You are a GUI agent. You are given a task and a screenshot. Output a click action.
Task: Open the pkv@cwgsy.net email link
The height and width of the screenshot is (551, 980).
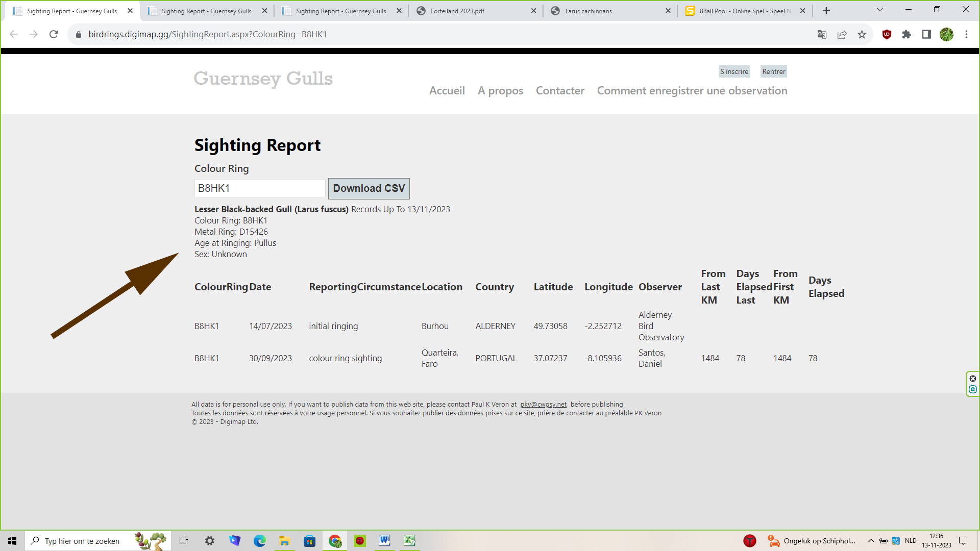(x=543, y=404)
